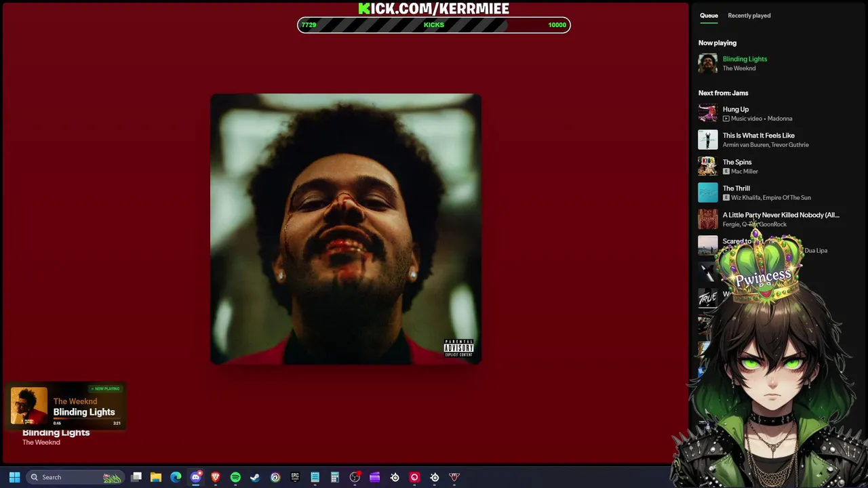Click the 7729 kicks count
This screenshot has width=868, height=488.
309,25
